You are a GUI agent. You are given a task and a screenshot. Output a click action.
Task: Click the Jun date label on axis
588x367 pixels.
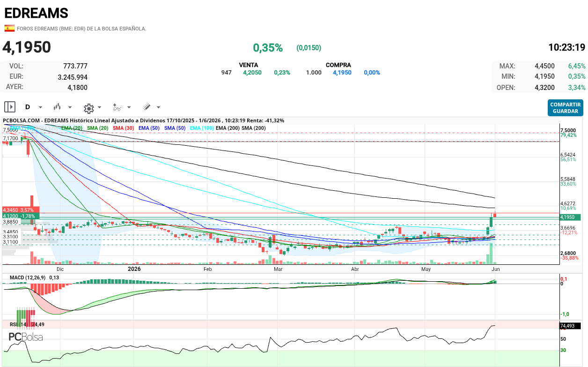coord(496,270)
